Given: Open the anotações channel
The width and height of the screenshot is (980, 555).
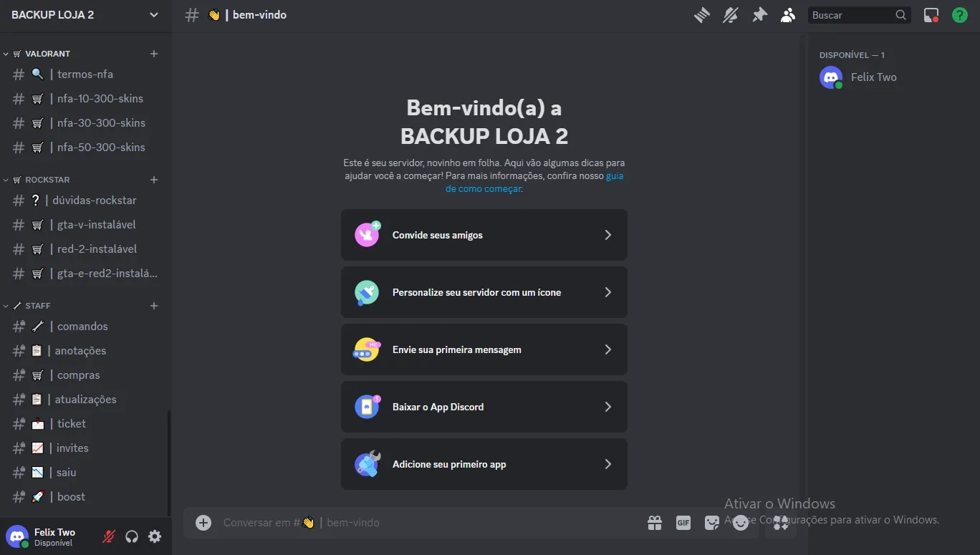Looking at the screenshot, I should 86,351.
